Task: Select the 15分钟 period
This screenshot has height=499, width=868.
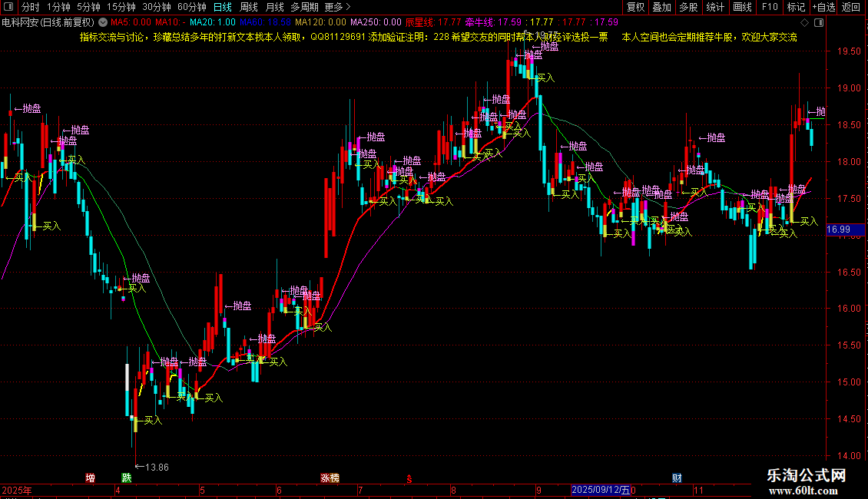Action: coord(121,7)
